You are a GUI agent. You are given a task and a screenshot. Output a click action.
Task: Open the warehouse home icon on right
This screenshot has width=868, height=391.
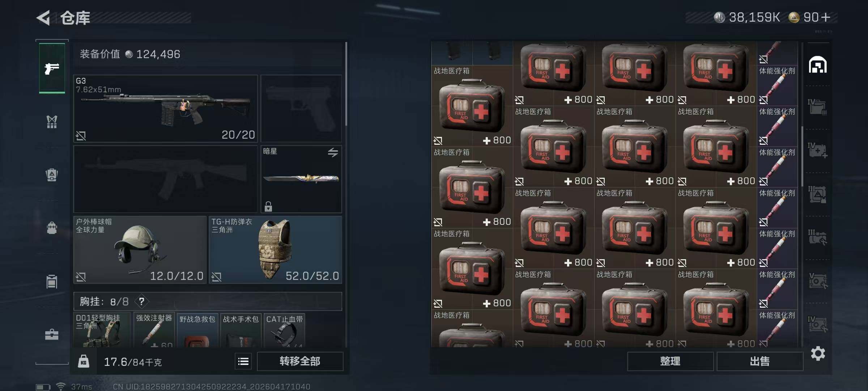[817, 65]
